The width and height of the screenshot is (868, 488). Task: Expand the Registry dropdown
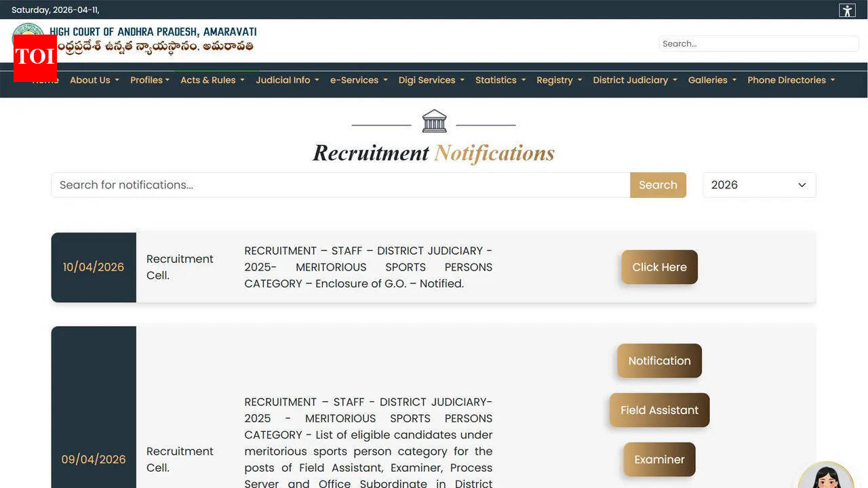[559, 80]
